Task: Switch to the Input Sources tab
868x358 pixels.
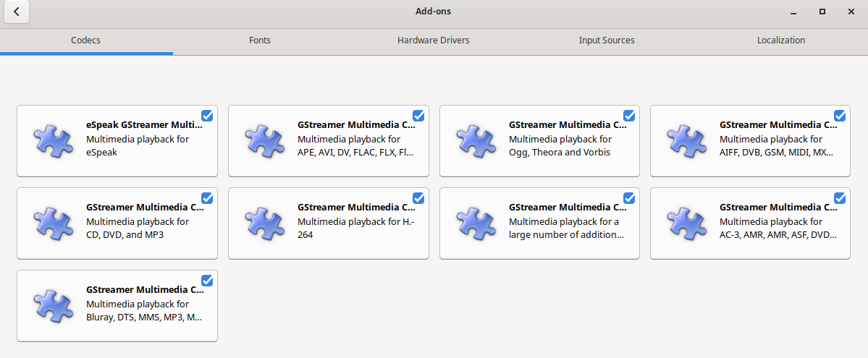Action: [607, 41]
